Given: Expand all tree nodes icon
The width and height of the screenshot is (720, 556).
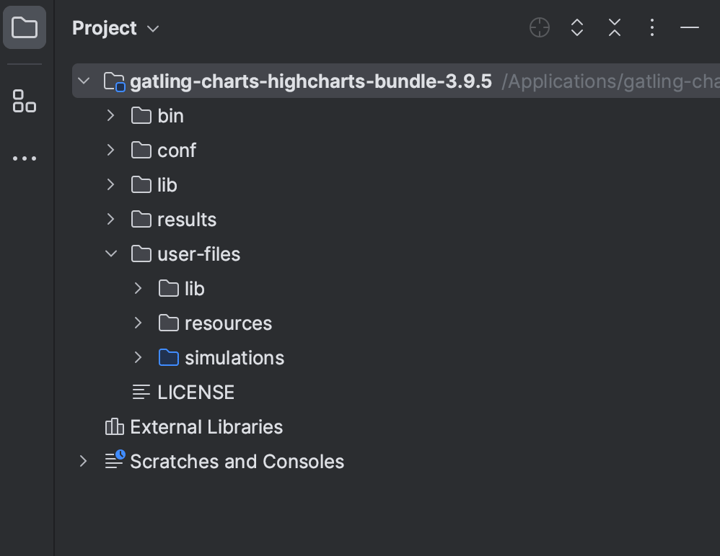Looking at the screenshot, I should pyautogui.click(x=577, y=28).
